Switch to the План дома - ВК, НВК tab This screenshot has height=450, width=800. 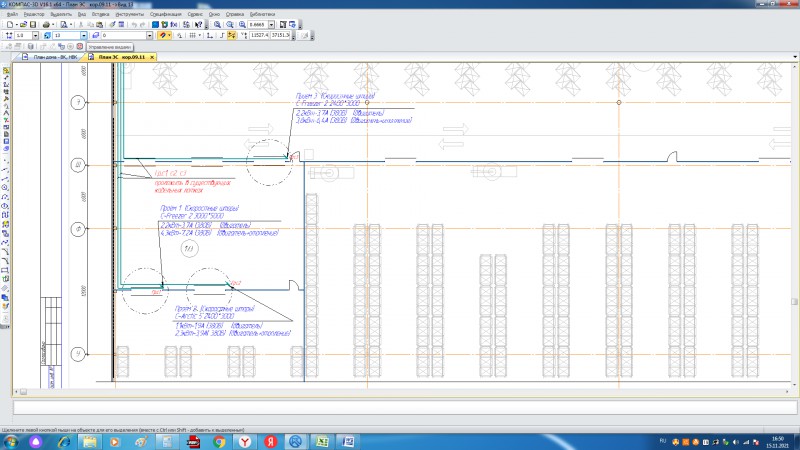pyautogui.click(x=50, y=57)
